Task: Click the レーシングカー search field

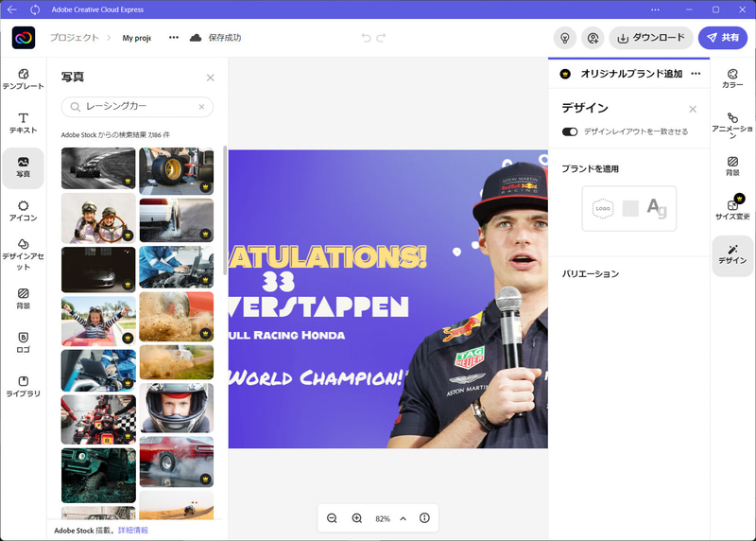Action: (137, 107)
